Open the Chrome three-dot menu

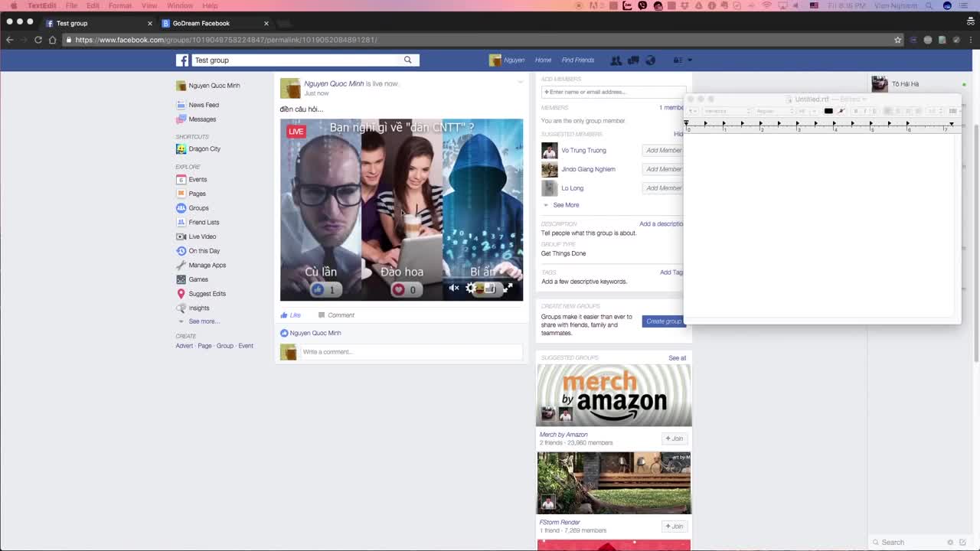(x=970, y=40)
